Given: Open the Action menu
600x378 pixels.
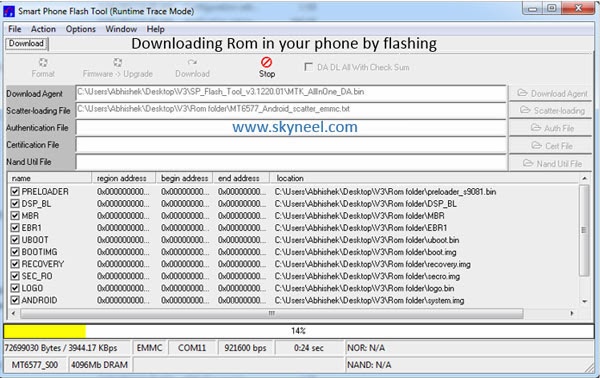Looking at the screenshot, I should 43,29.
